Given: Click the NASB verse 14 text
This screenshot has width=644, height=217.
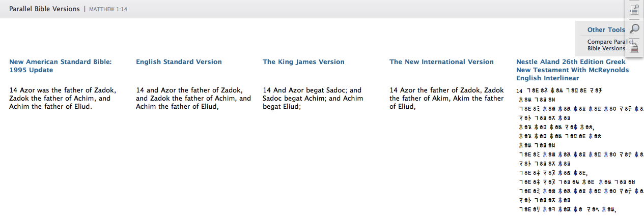Looking at the screenshot, I should [62, 98].
